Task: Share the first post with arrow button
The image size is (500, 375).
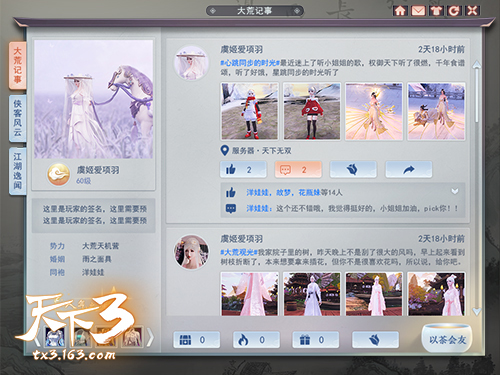Action: coord(409,170)
